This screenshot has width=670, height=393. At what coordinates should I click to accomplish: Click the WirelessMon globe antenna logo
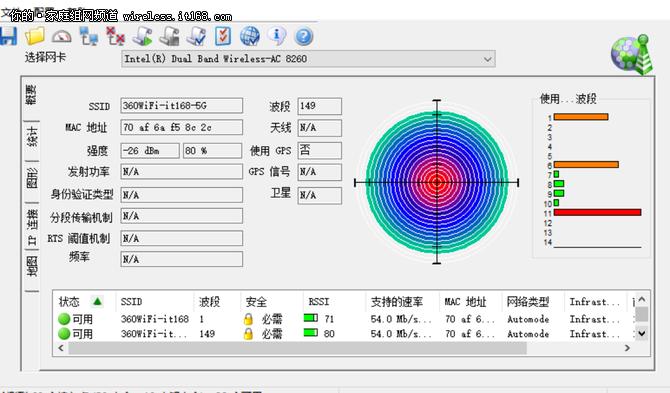632,54
